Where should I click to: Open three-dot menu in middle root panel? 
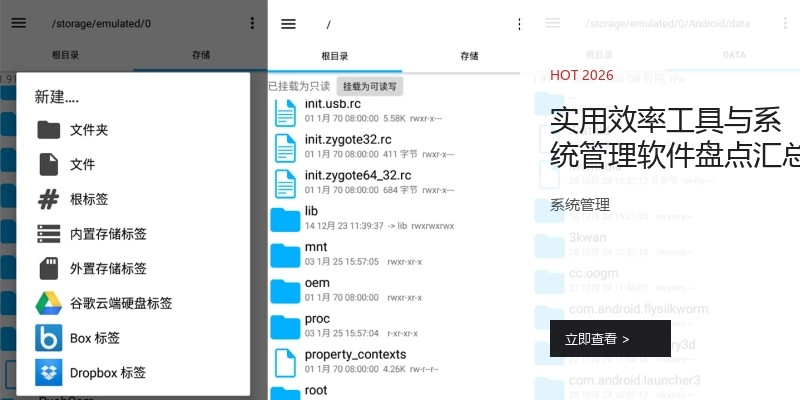(x=519, y=24)
